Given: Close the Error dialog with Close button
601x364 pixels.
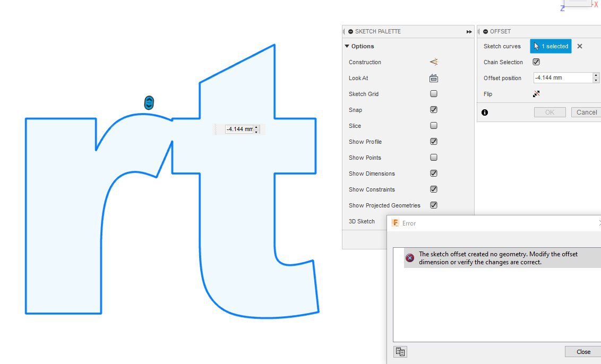Looking at the screenshot, I should click(583, 352).
